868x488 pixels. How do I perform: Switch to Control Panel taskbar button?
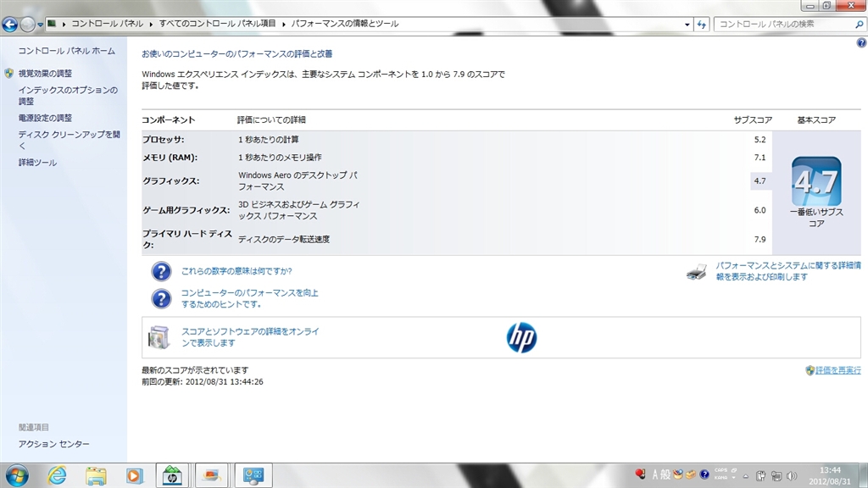(253, 476)
